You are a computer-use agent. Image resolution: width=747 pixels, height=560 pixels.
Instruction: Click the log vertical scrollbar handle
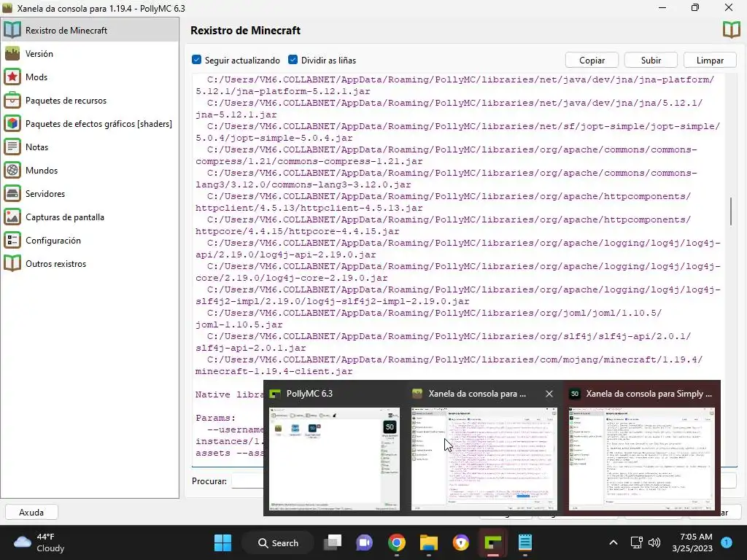tap(731, 211)
